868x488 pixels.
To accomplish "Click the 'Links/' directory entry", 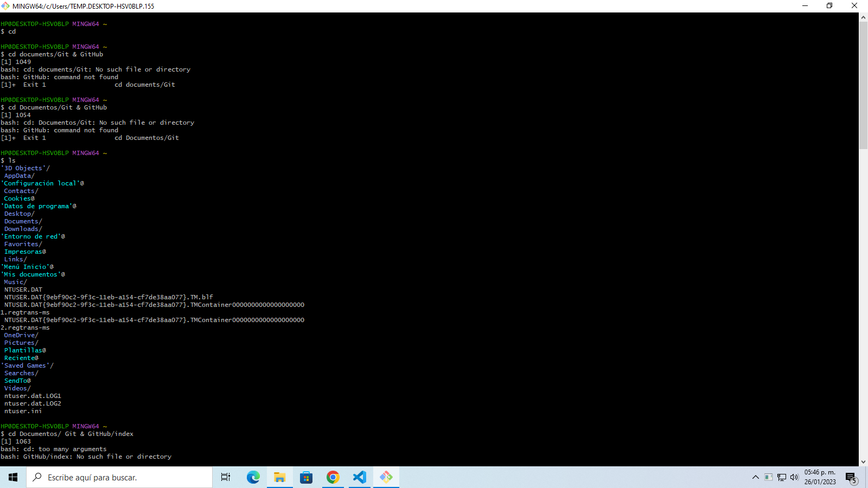I will (15, 259).
